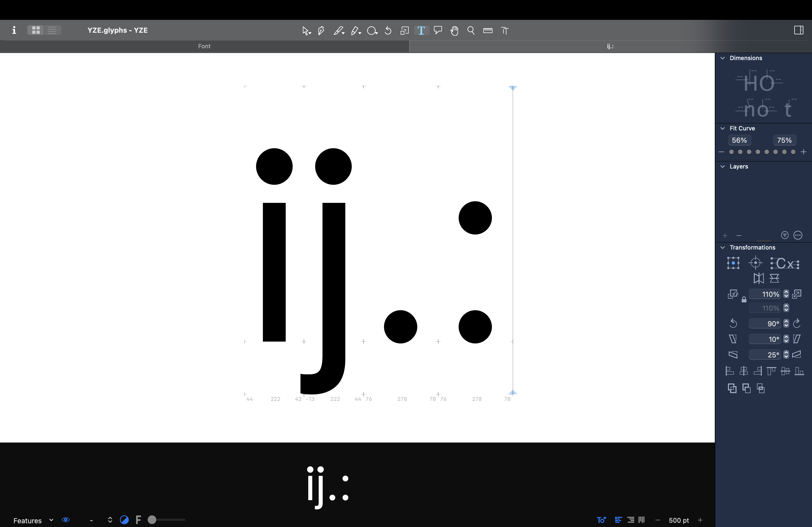Screen dimensions: 812x527
Task: Select the Primitives (circle) tool
Action: 372,31
